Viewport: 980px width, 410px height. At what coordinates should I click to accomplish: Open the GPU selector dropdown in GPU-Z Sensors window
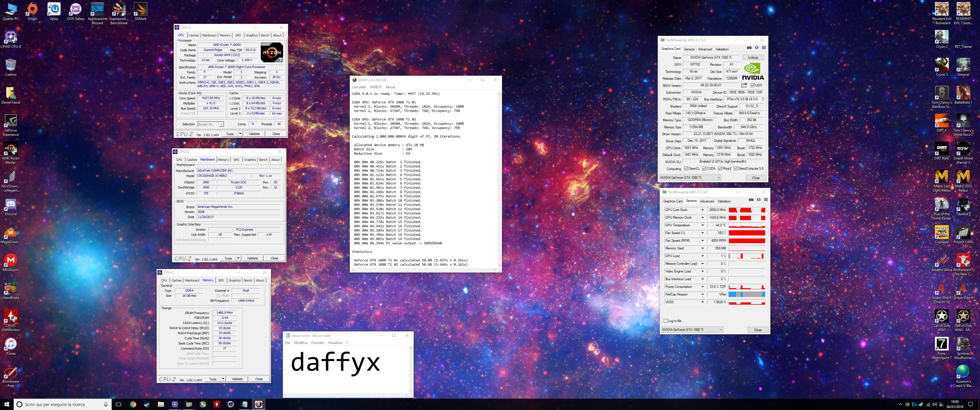(x=692, y=330)
